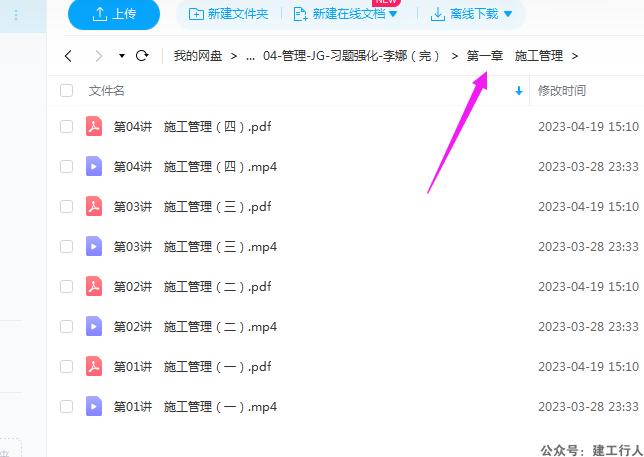Open file 第01讲 施工管理（一）.pdf
Screen dimensions: 644x457
pos(192,366)
